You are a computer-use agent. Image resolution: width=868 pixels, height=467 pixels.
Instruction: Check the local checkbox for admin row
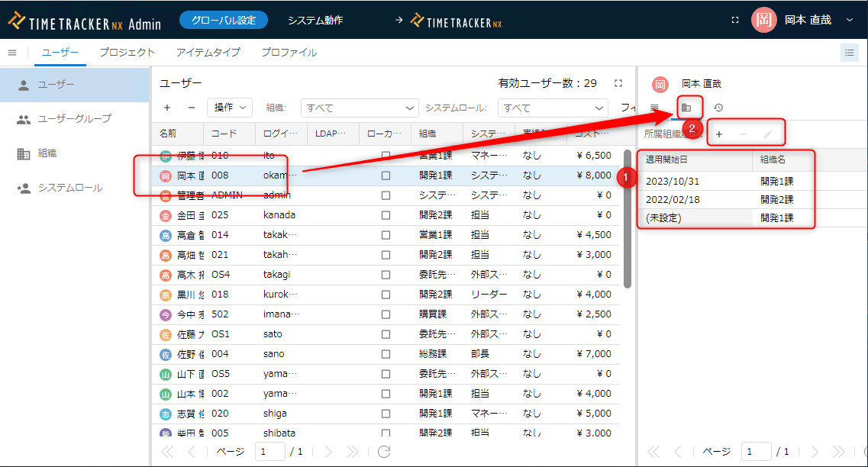tap(386, 195)
